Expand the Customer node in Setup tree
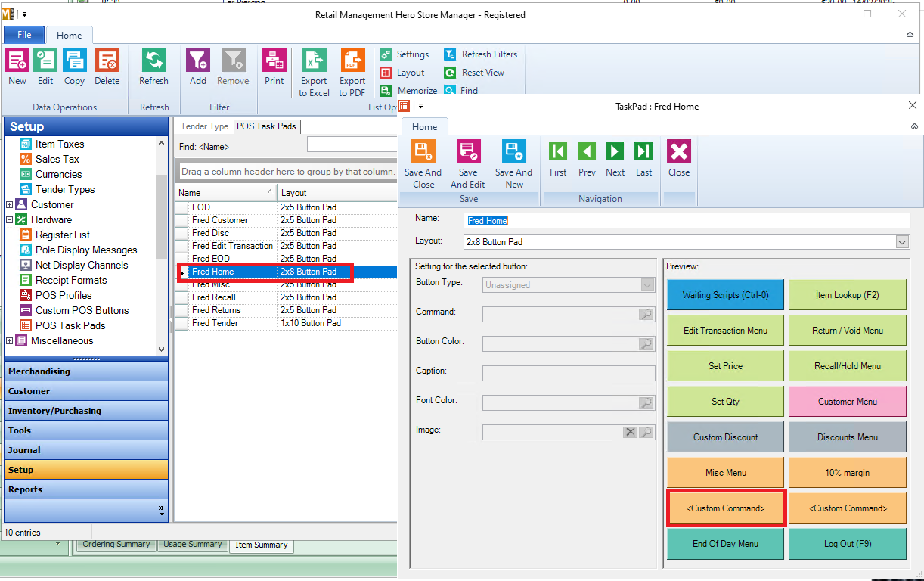Screen dimensions: 924x581 (x=9, y=204)
